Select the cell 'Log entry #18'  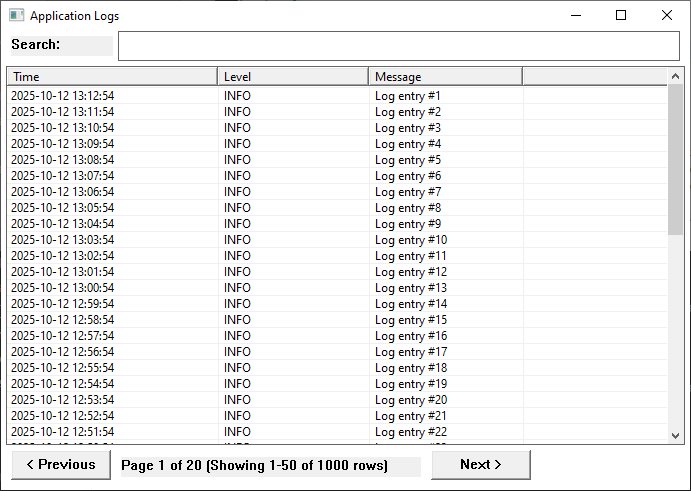[411, 368]
